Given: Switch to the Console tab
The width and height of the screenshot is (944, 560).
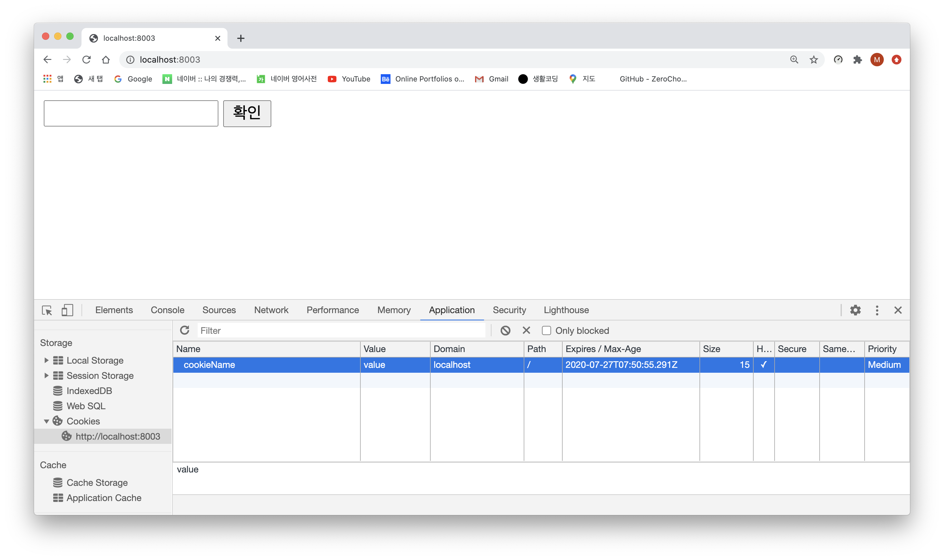Looking at the screenshot, I should [167, 310].
